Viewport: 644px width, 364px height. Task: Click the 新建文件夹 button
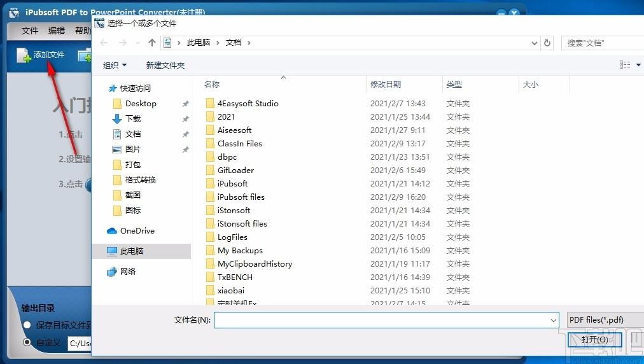coord(165,66)
